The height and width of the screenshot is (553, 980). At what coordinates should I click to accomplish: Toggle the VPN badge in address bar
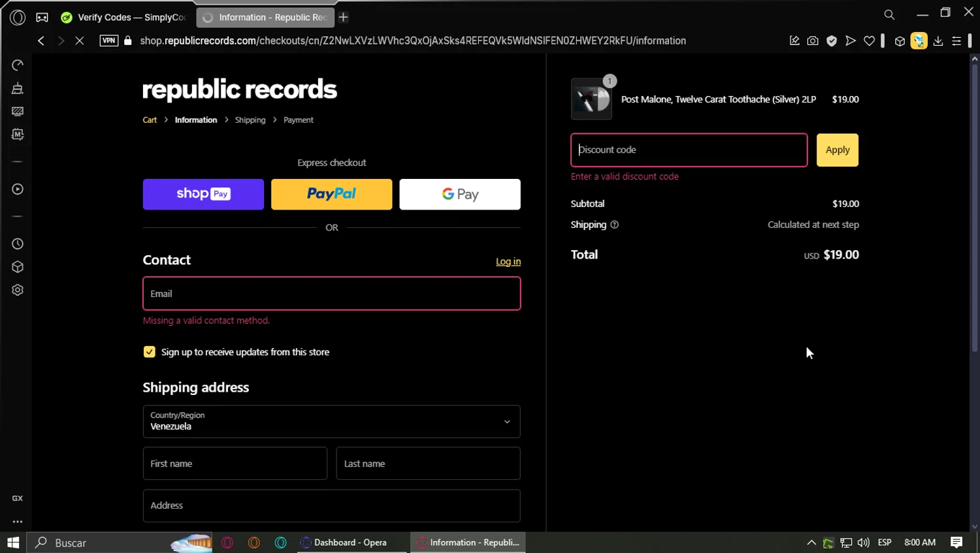[109, 40]
